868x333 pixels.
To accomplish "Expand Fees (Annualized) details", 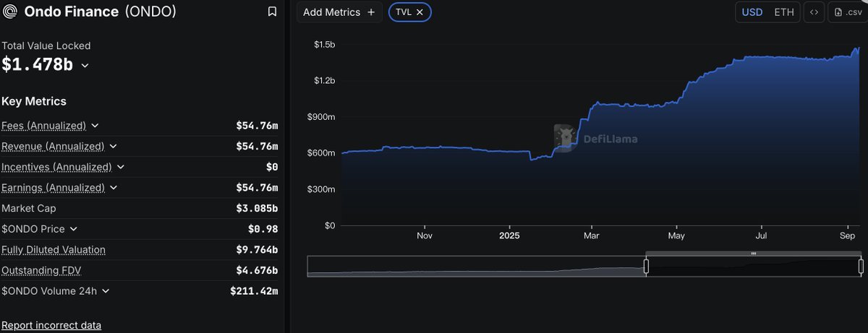I will [x=95, y=126].
